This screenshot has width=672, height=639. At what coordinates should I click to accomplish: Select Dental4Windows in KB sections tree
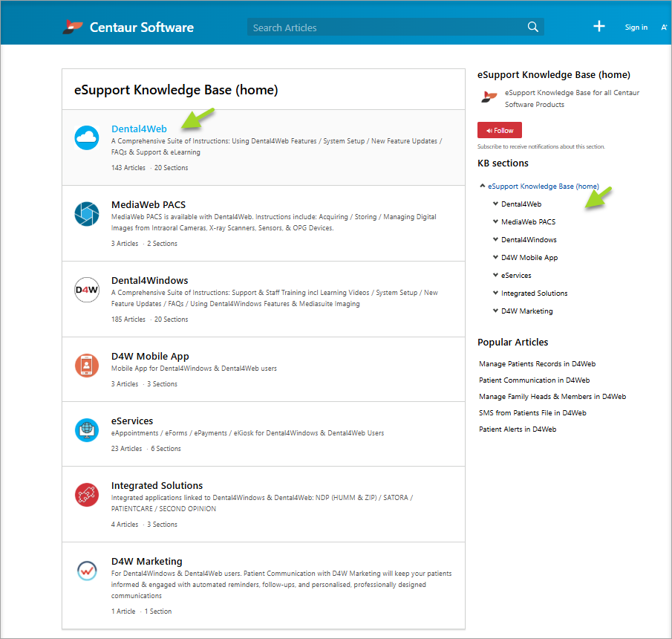529,240
